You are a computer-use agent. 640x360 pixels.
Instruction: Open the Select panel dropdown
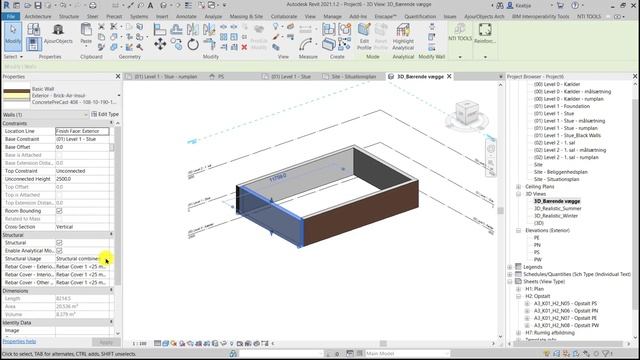(13, 57)
